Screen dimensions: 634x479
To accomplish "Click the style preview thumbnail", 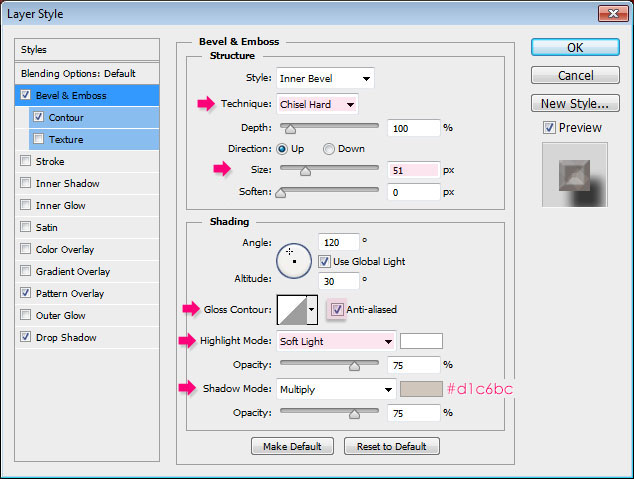I will coord(575,175).
